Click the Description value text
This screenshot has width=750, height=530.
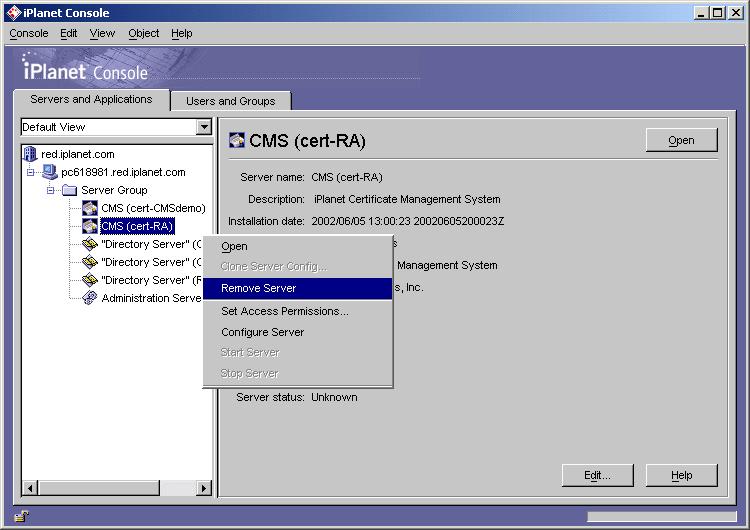click(407, 199)
